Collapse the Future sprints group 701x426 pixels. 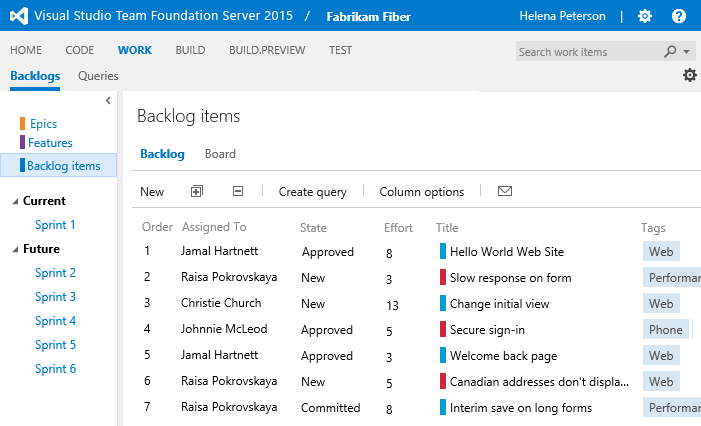tap(15, 249)
